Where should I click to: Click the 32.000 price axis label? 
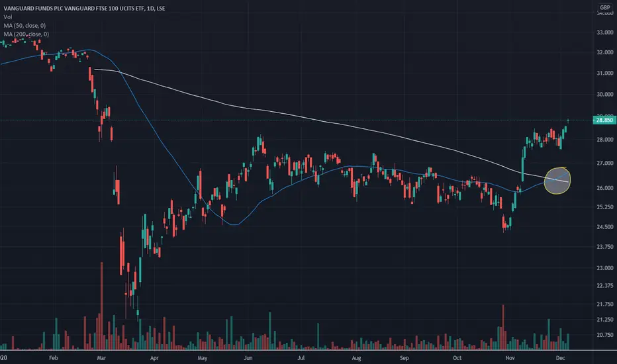click(x=605, y=52)
